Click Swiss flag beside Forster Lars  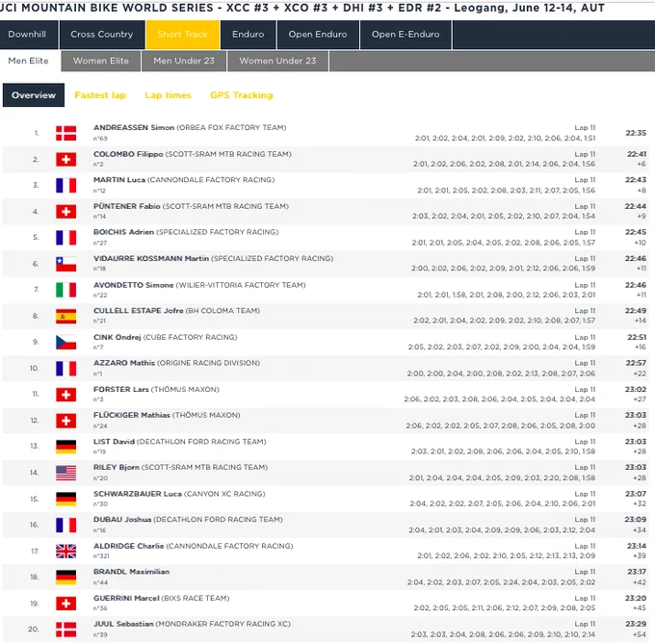(66, 395)
